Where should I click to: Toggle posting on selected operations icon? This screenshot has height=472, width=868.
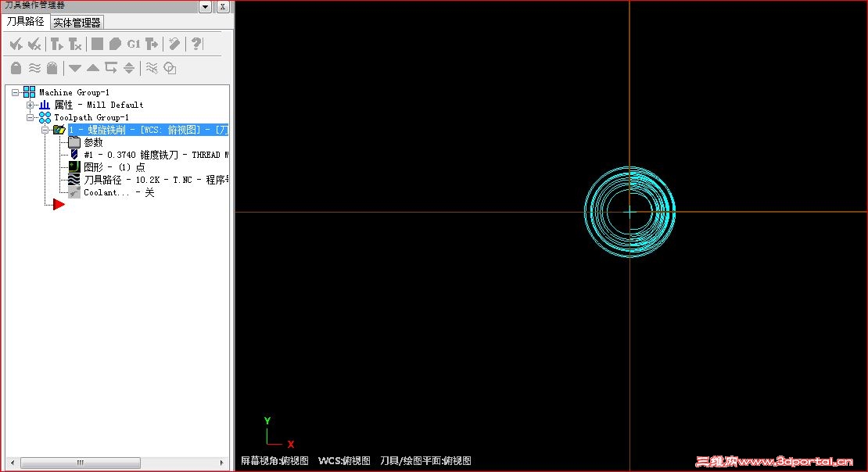52,68
